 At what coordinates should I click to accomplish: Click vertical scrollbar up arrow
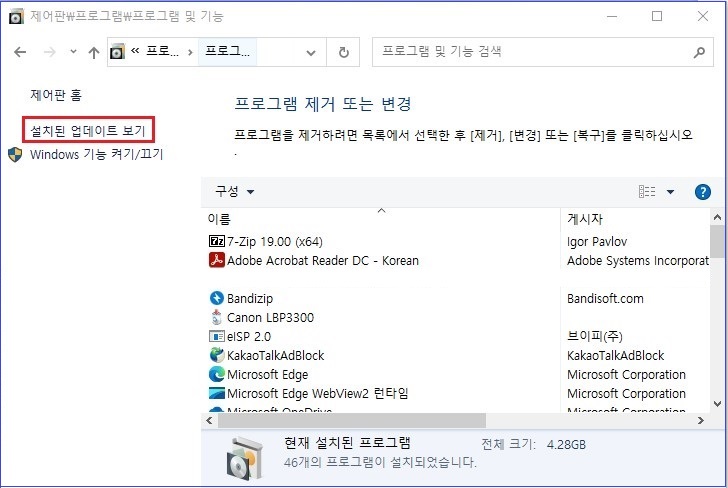(x=717, y=216)
